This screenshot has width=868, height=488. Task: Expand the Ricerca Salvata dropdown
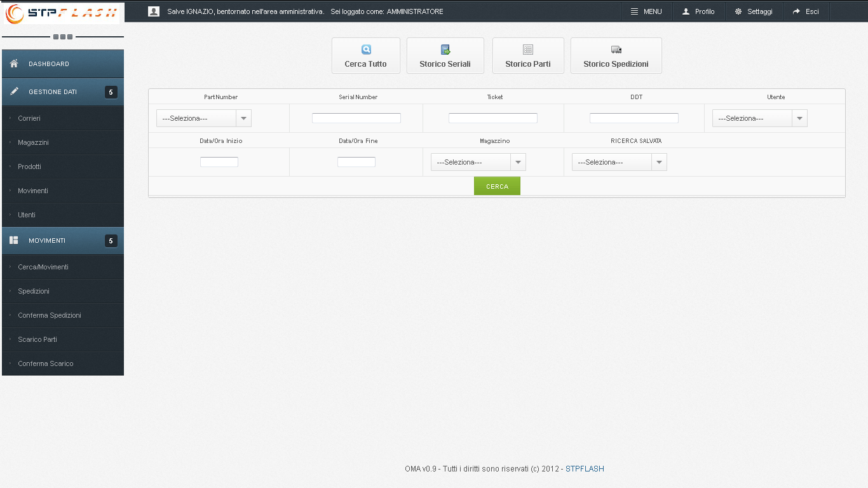pyautogui.click(x=619, y=162)
